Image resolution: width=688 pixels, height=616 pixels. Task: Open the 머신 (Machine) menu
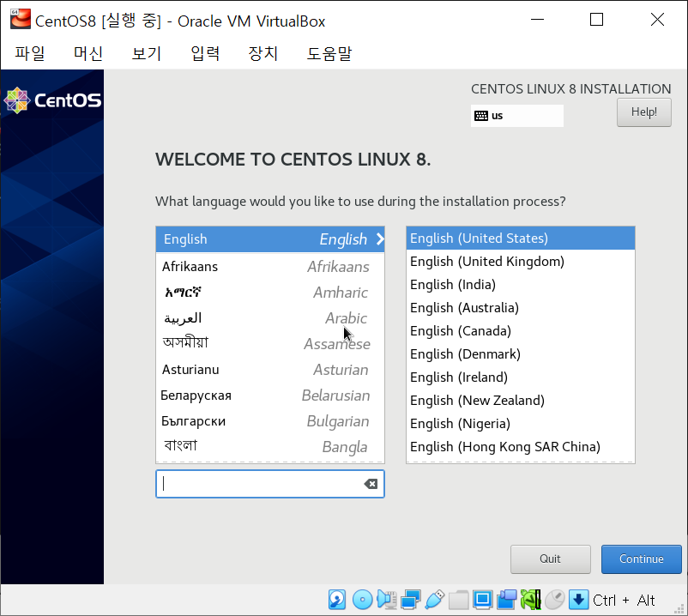[x=88, y=53]
